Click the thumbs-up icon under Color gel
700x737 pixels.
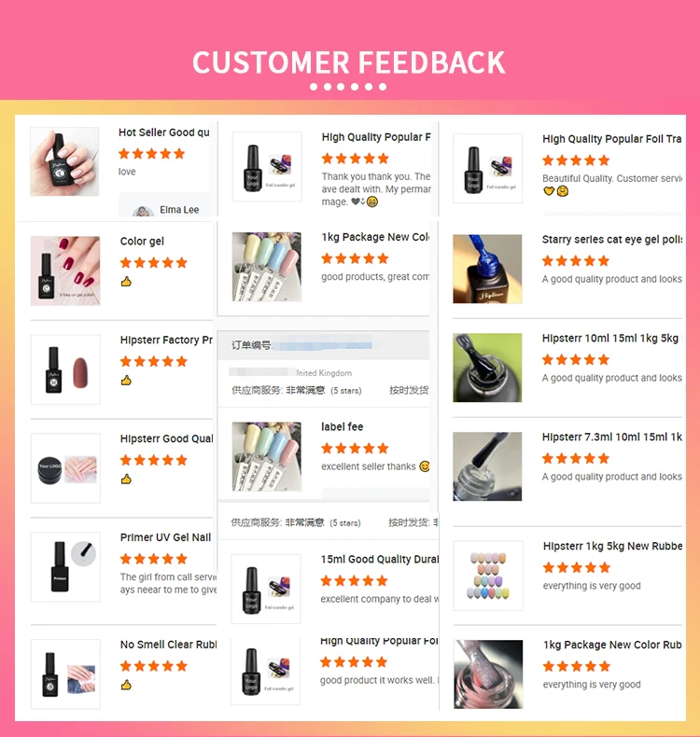126,282
